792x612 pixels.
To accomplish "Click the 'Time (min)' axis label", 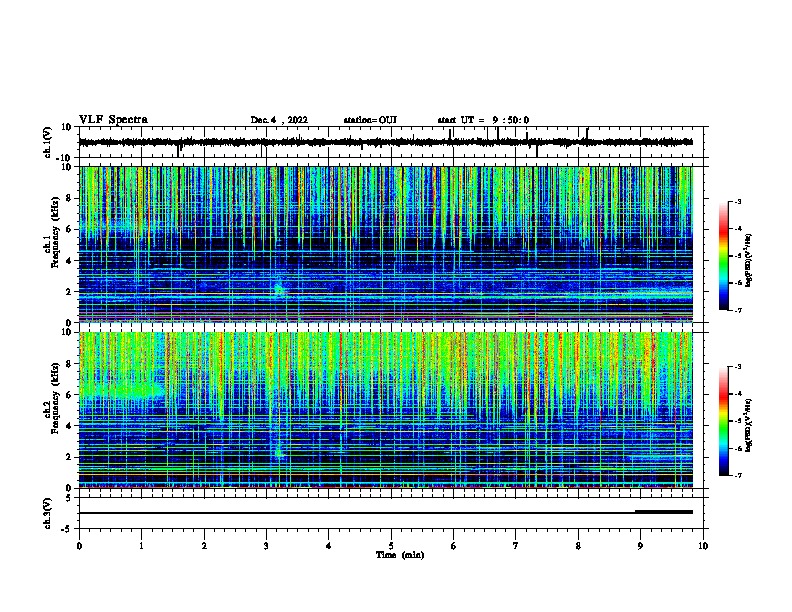I will click(400, 555).
